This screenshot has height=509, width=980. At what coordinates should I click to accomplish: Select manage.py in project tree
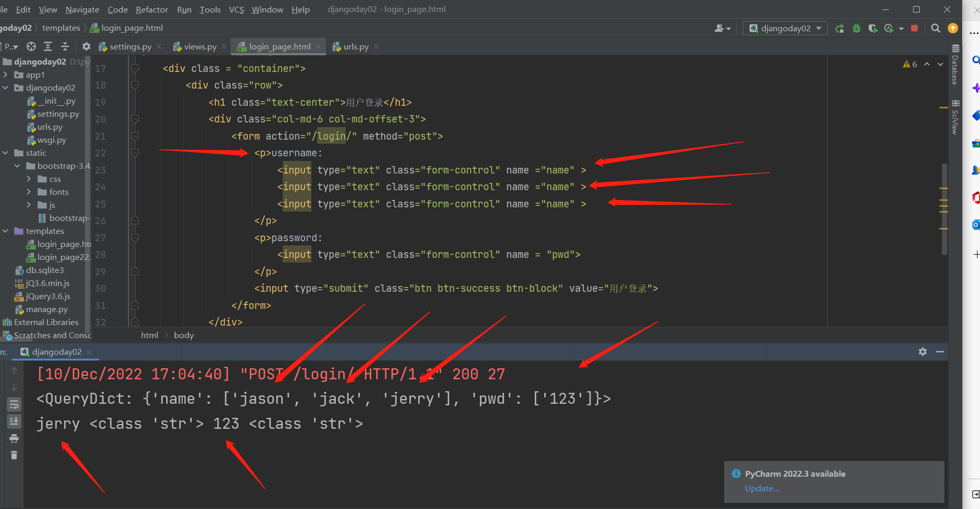[x=47, y=309]
